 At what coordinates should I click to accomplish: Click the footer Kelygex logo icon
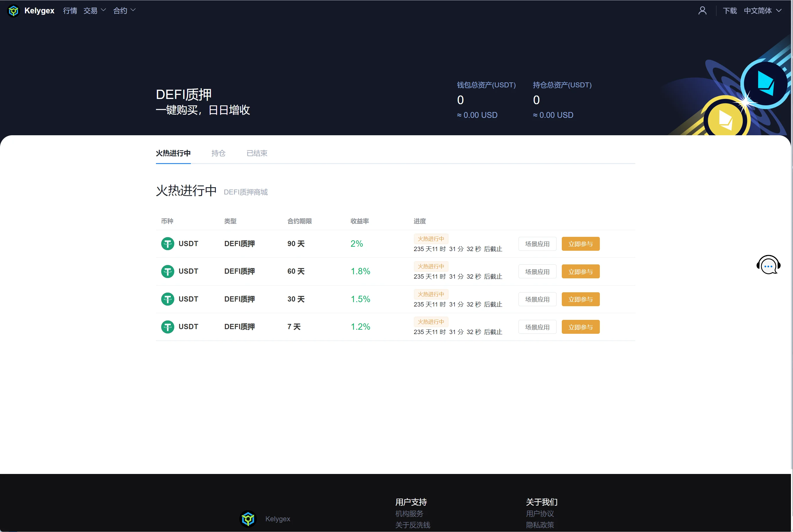(248, 518)
